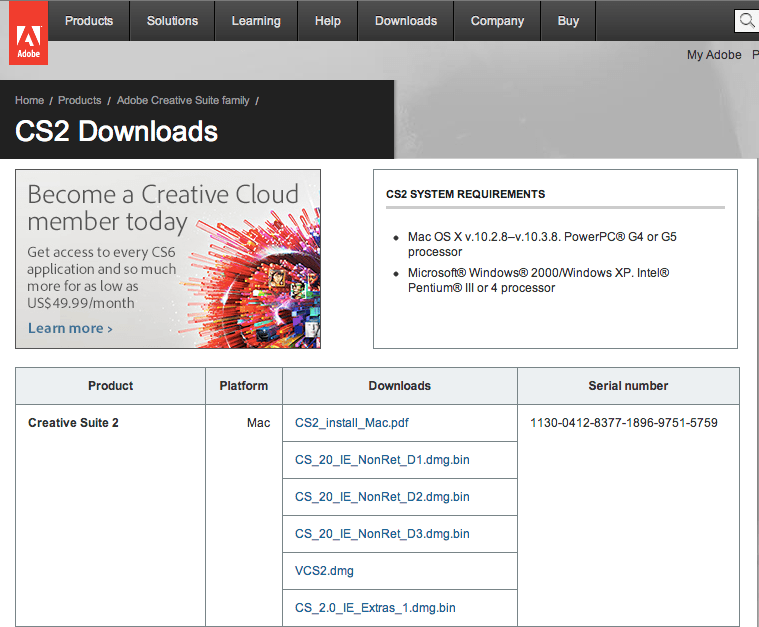
Task: Download CS2_install_Mac.pdf
Action: (x=352, y=423)
